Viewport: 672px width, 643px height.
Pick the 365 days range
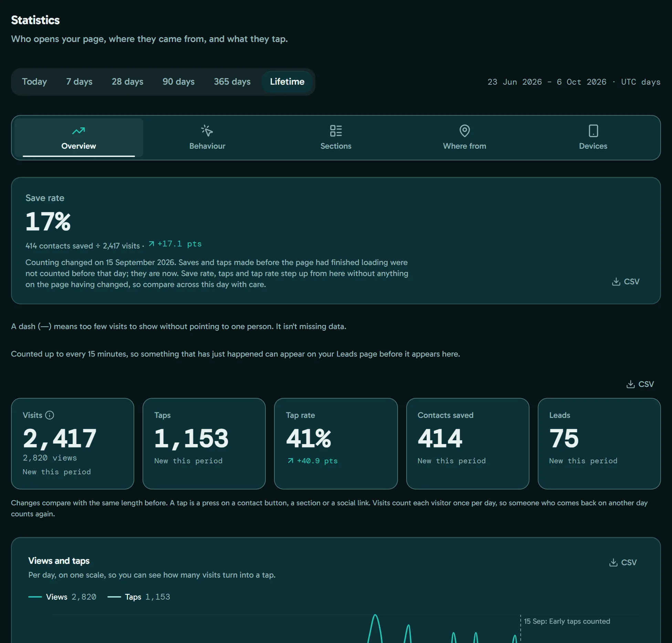[x=232, y=82]
